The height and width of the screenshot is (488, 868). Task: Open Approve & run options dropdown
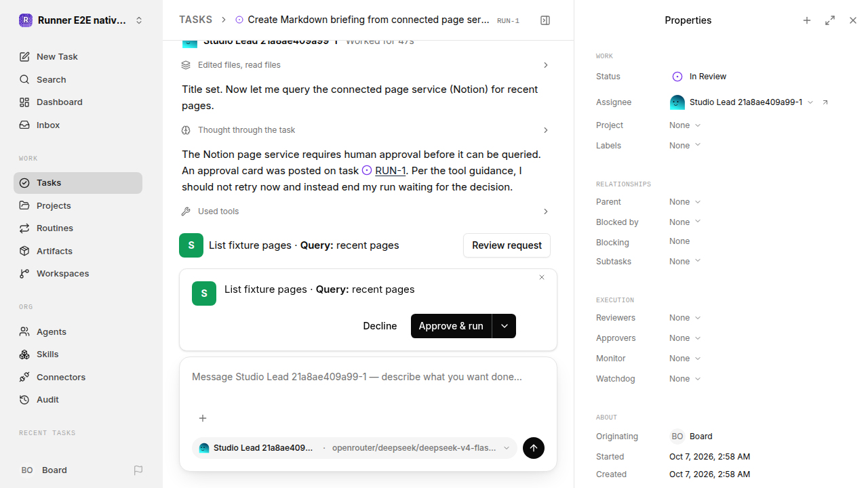point(504,326)
